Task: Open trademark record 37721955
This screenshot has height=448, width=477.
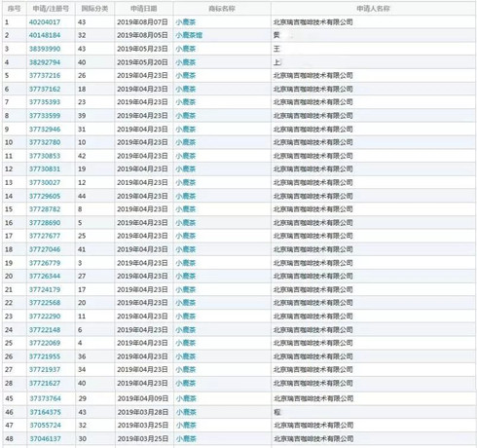Action: click(x=45, y=356)
